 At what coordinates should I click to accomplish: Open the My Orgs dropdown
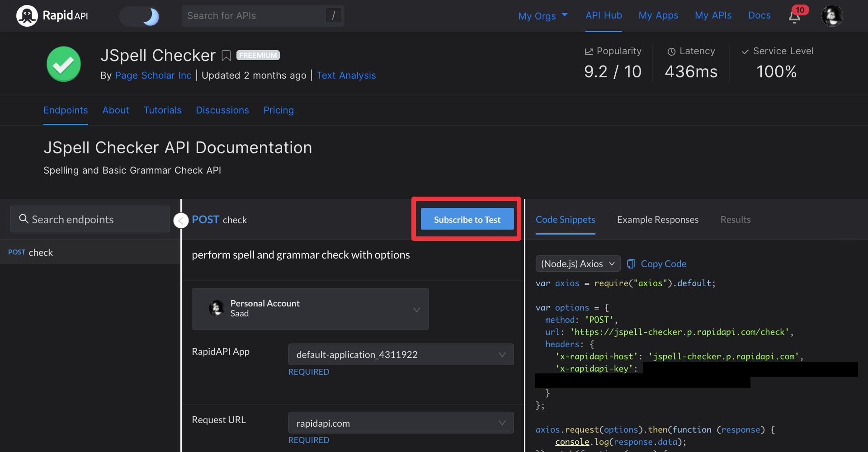[x=542, y=16]
